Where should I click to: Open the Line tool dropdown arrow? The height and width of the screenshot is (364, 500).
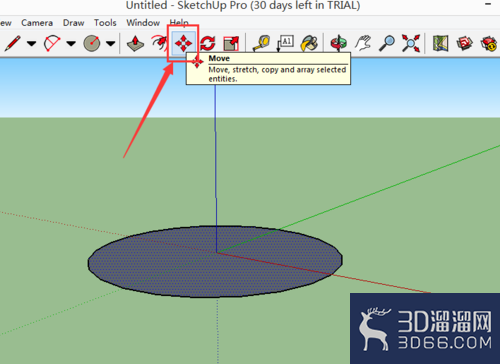pos(31,43)
